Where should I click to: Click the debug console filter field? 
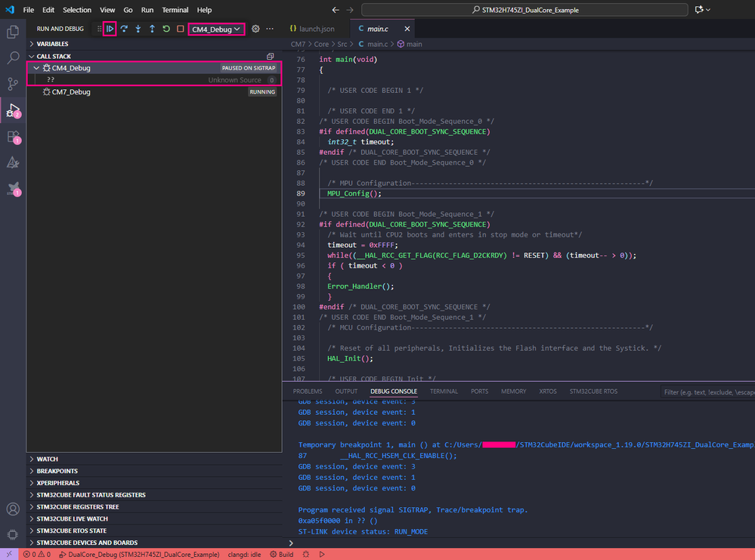[707, 392]
